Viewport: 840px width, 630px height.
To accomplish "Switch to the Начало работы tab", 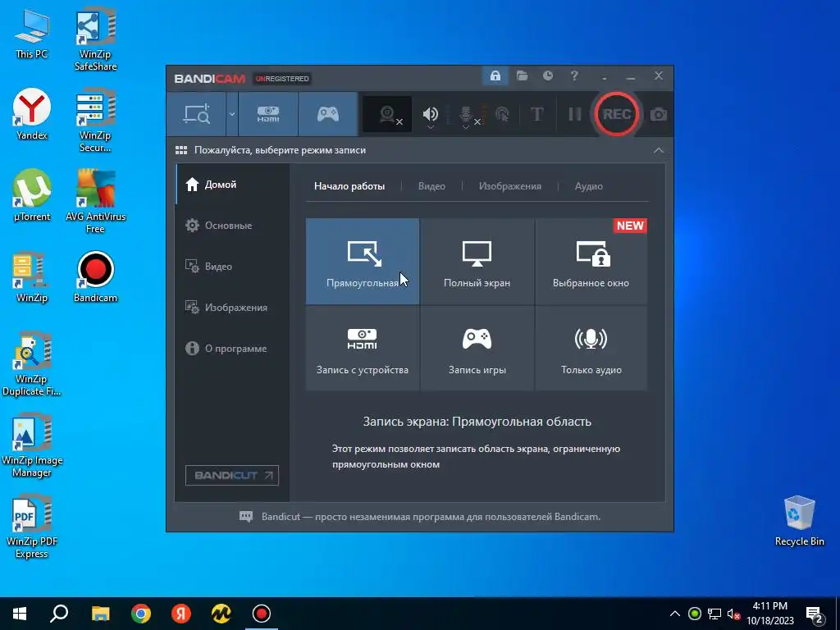I will point(349,186).
